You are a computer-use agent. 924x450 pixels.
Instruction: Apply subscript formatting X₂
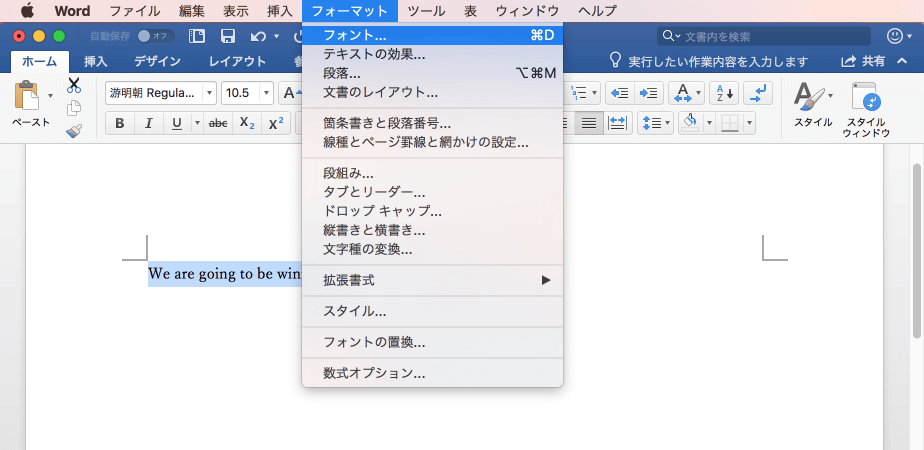coord(247,124)
